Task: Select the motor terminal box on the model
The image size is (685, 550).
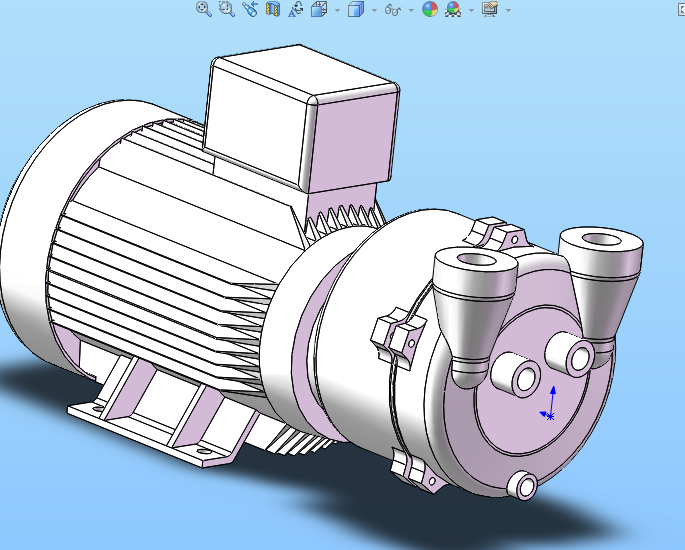Action: tap(301, 118)
